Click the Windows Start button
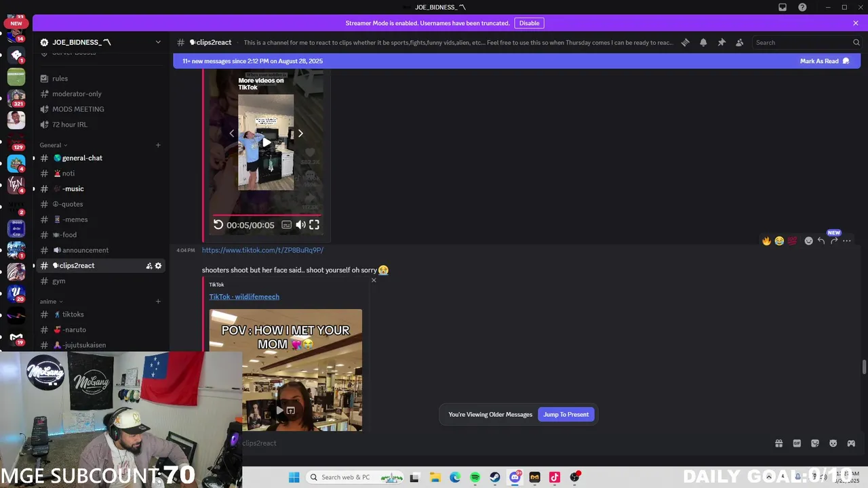The width and height of the screenshot is (868, 488). click(x=294, y=477)
